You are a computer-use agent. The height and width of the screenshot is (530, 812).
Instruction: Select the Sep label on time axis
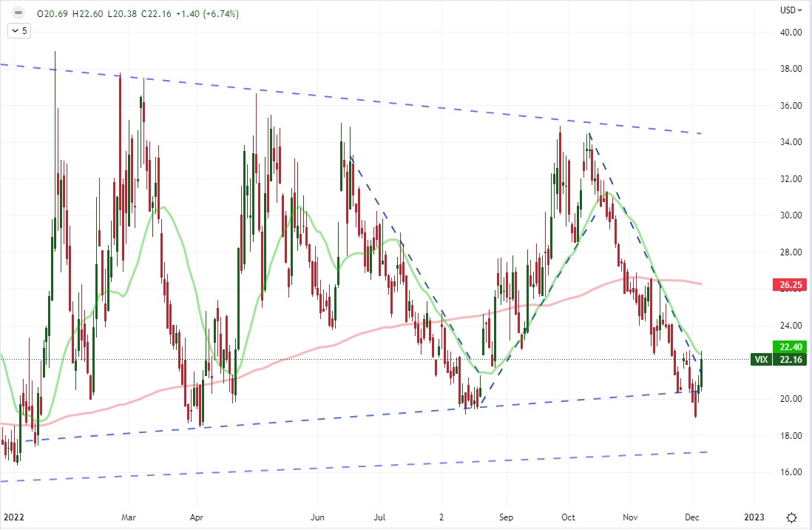(x=506, y=516)
